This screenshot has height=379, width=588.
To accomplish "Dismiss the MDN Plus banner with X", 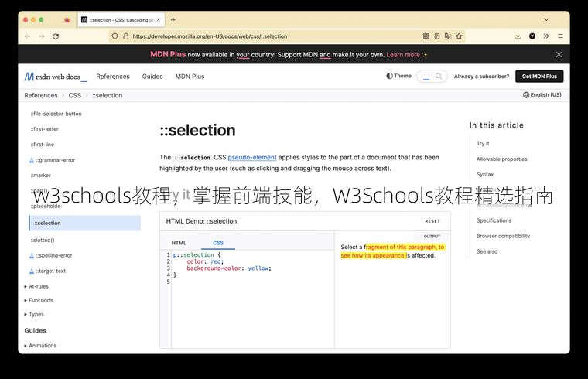I will (x=559, y=55).
